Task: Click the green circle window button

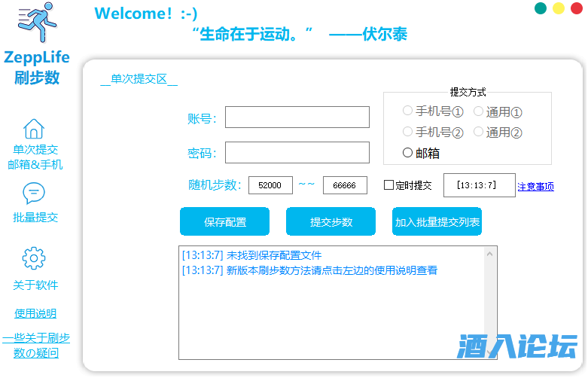Action: (x=540, y=9)
